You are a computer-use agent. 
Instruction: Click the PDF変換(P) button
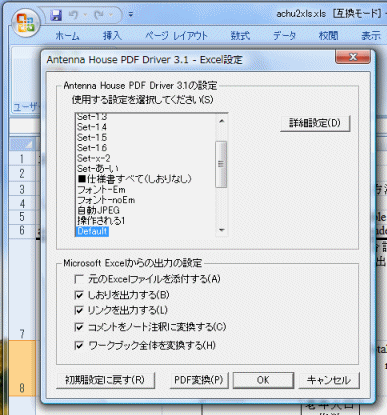[199, 380]
